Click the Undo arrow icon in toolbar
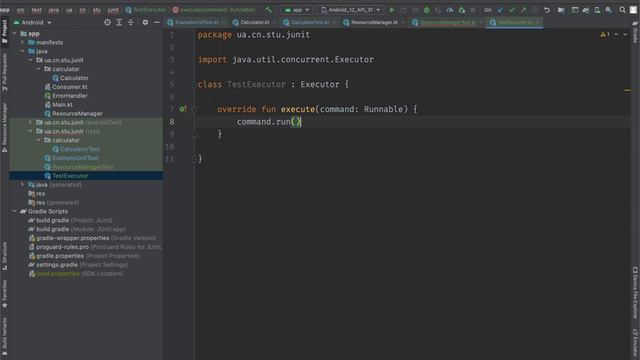This screenshot has height=360, width=640. click(547, 10)
